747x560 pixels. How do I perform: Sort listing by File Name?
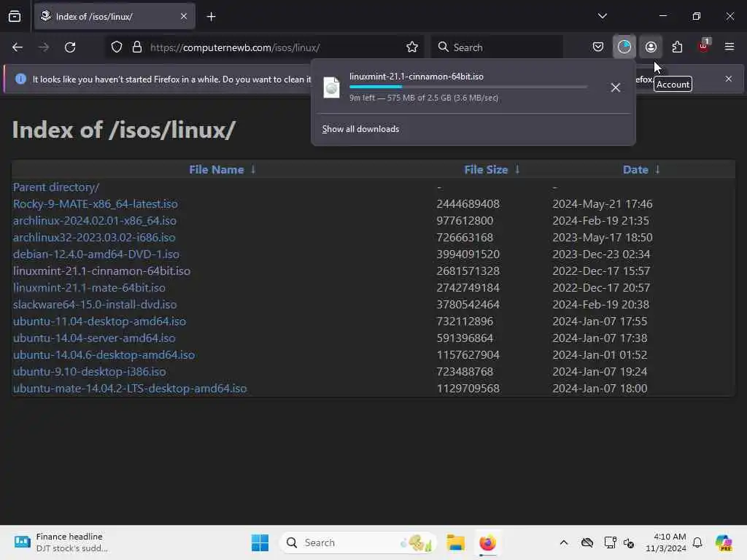pos(216,169)
